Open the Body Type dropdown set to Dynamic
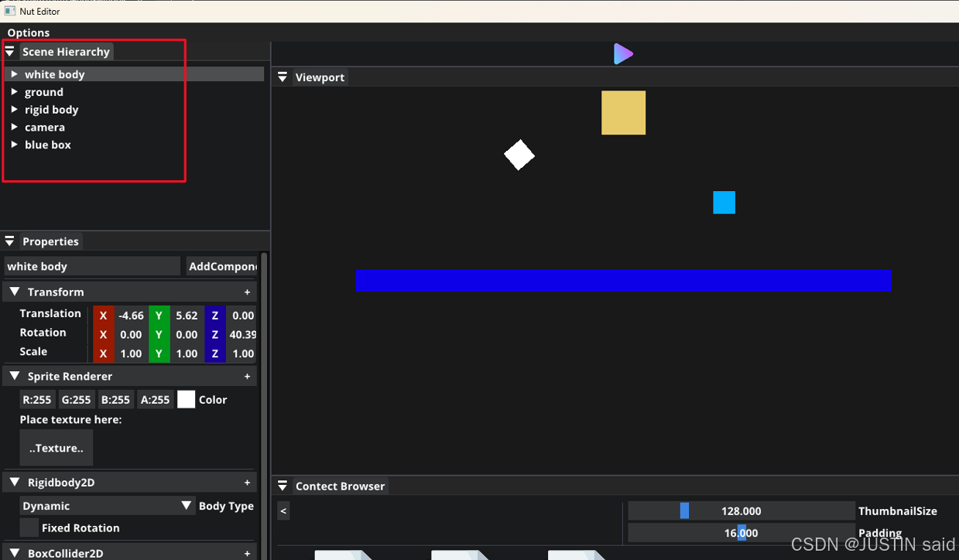The height and width of the screenshot is (560, 959). [107, 506]
